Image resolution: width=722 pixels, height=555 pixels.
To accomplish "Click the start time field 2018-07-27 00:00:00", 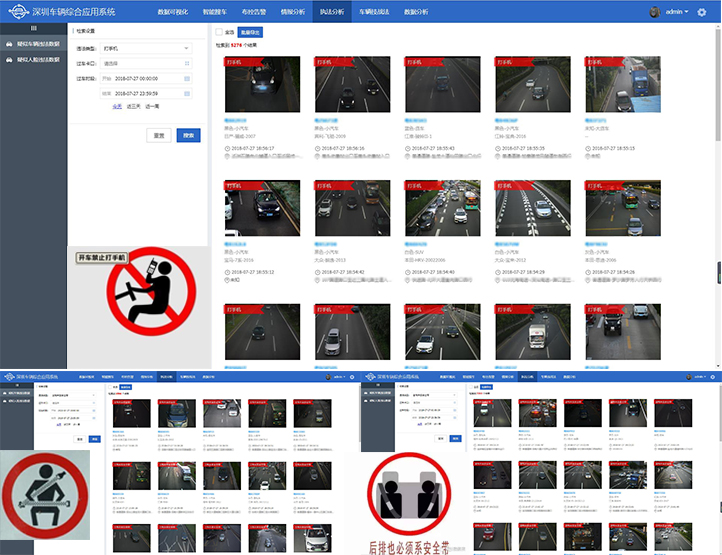I will pyautogui.click(x=146, y=79).
